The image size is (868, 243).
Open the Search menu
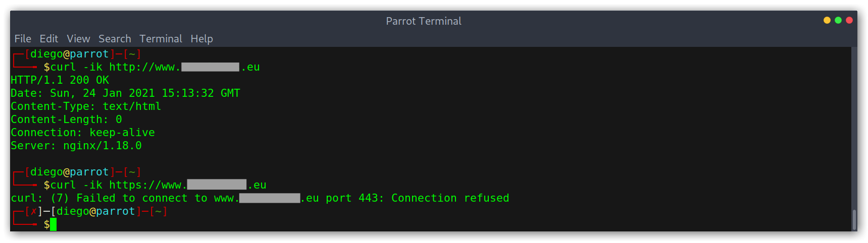point(115,39)
